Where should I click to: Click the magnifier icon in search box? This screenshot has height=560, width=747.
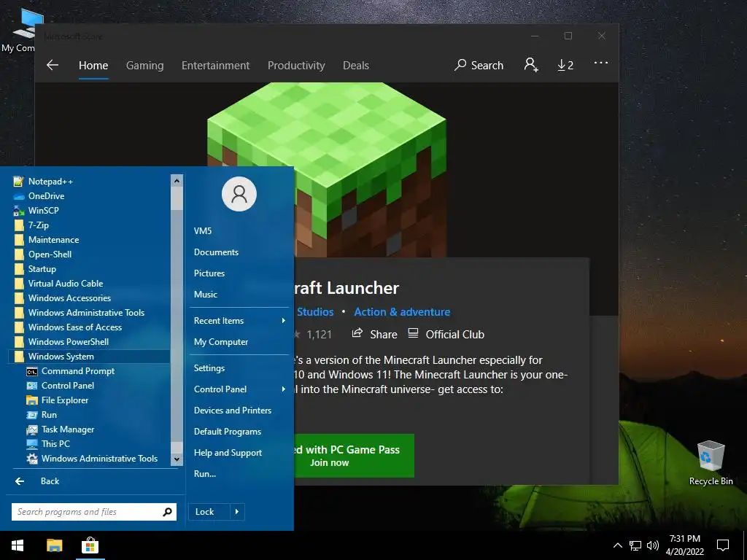pos(167,512)
